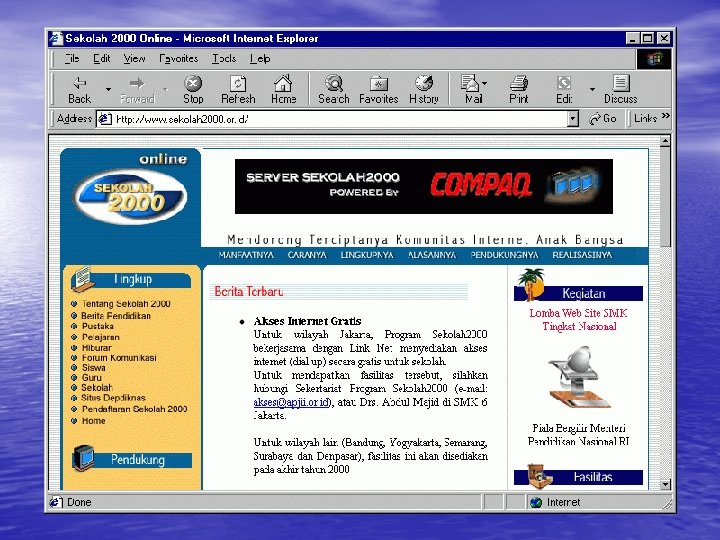Click the akses@apjii.or.id email link

click(292, 402)
